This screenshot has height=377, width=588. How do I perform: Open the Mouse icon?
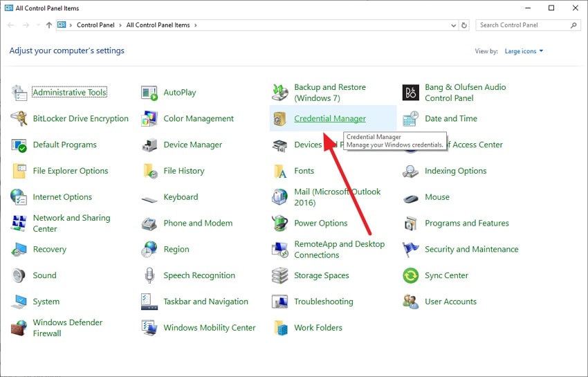[411, 198]
